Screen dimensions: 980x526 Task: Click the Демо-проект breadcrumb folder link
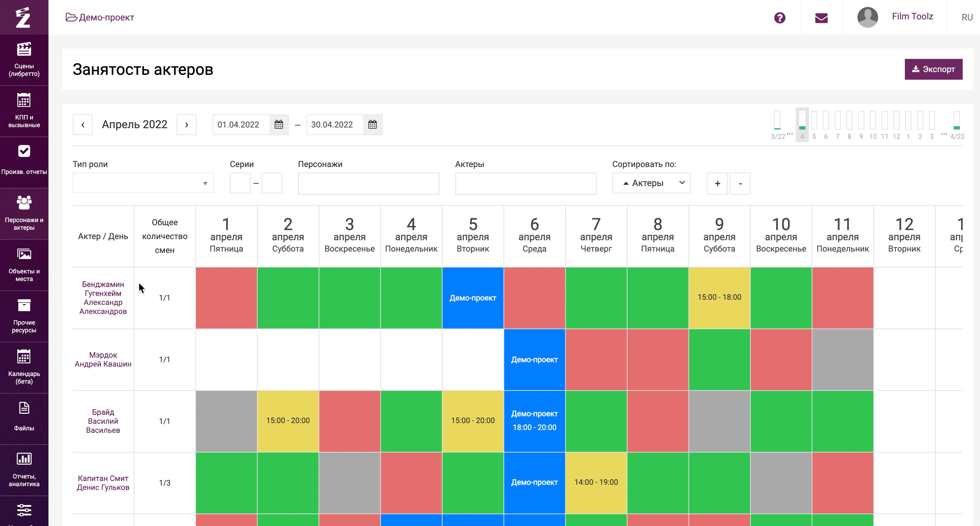pos(100,18)
